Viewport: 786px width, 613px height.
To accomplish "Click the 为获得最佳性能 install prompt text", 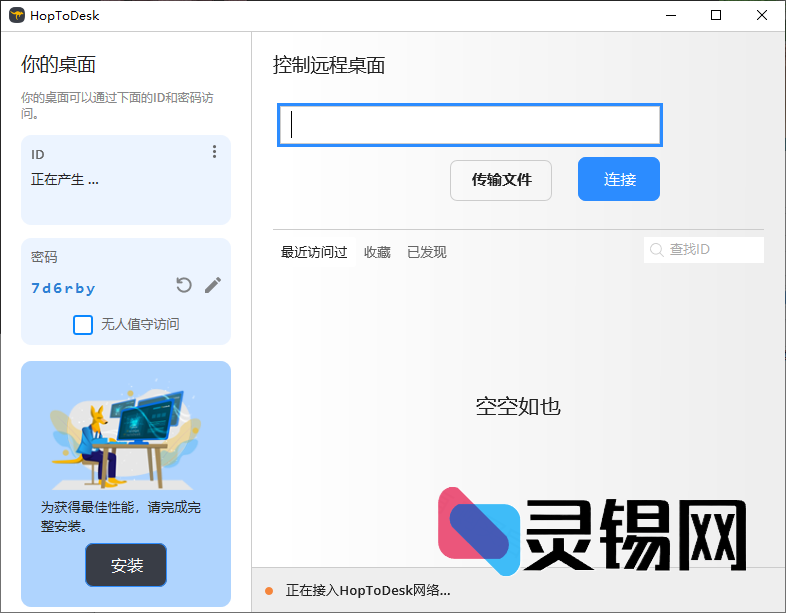I will (x=120, y=517).
